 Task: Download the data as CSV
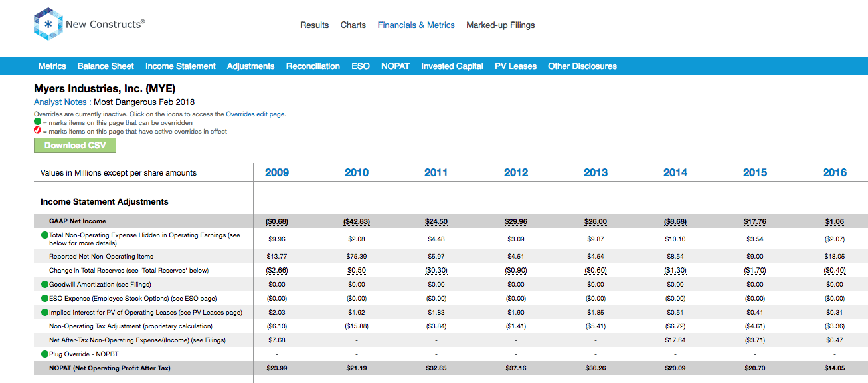(75, 146)
